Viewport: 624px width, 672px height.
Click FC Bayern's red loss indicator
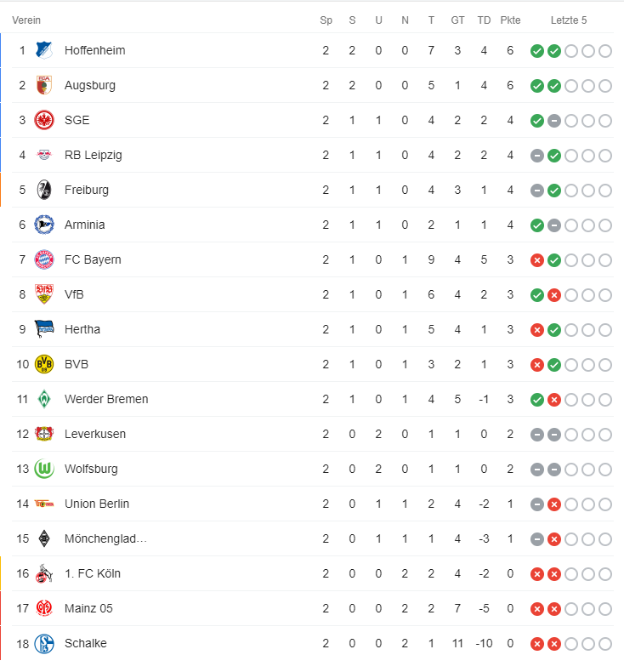[537, 260]
